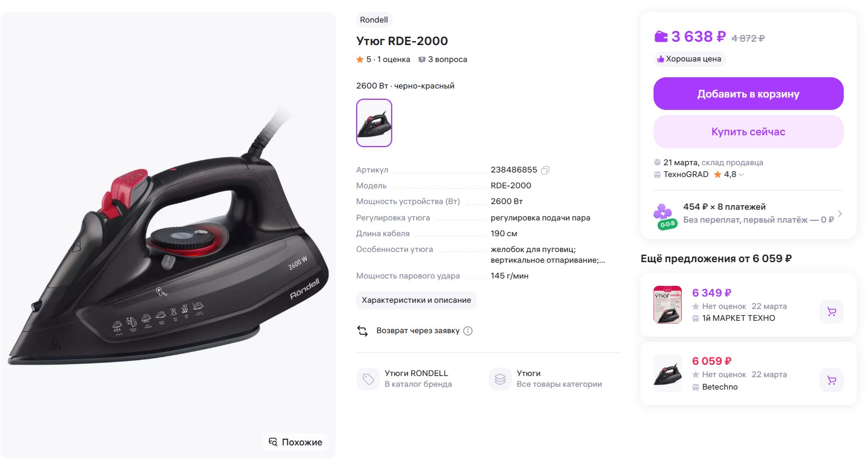Click the return info icon
The image size is (868, 464).
468,331
